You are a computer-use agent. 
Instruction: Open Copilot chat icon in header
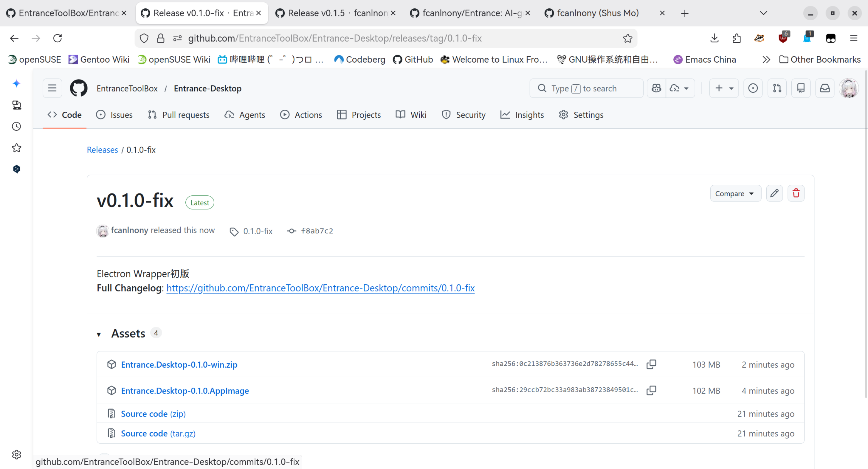pyautogui.click(x=656, y=88)
